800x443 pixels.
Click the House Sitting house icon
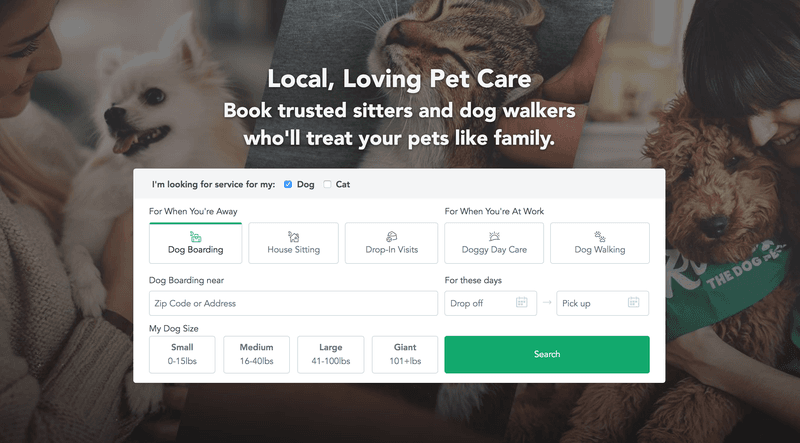(x=293, y=237)
